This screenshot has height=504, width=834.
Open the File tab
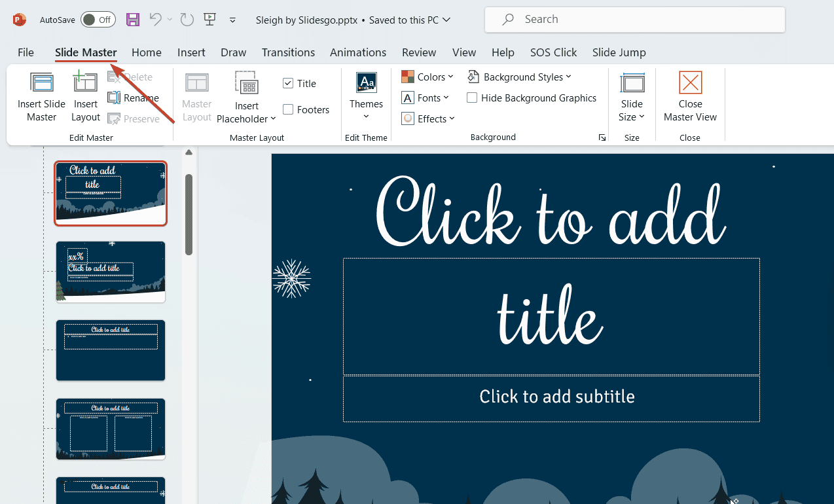[x=26, y=52]
